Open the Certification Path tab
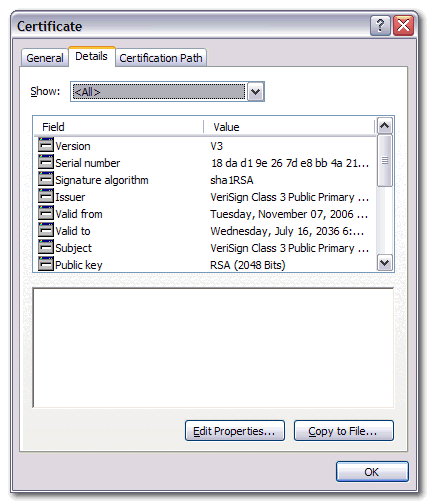 click(161, 58)
